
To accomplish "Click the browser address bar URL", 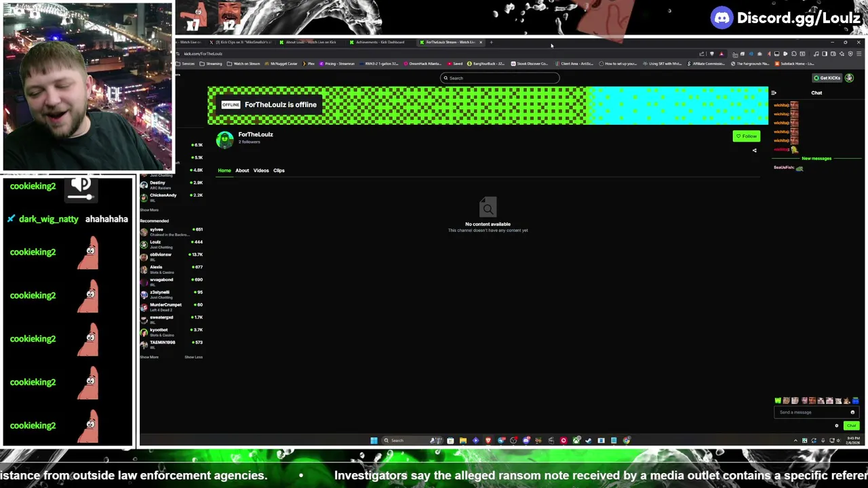I will click(x=203, y=54).
